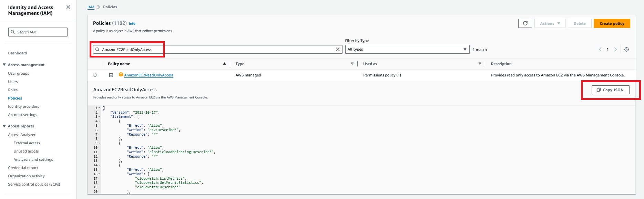Viewport: 644px width, 199px height.
Task: Open Credential report page
Action: pos(23,168)
